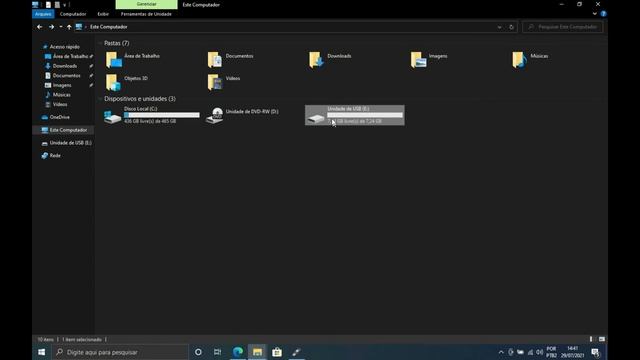Click the Pesquisar Este Computador search box
640x360 pixels.
click(x=562, y=27)
